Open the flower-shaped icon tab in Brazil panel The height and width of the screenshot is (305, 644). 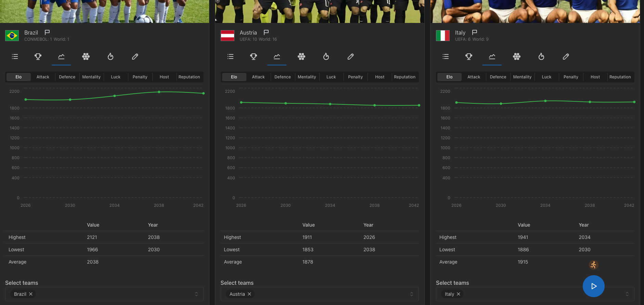(86, 56)
